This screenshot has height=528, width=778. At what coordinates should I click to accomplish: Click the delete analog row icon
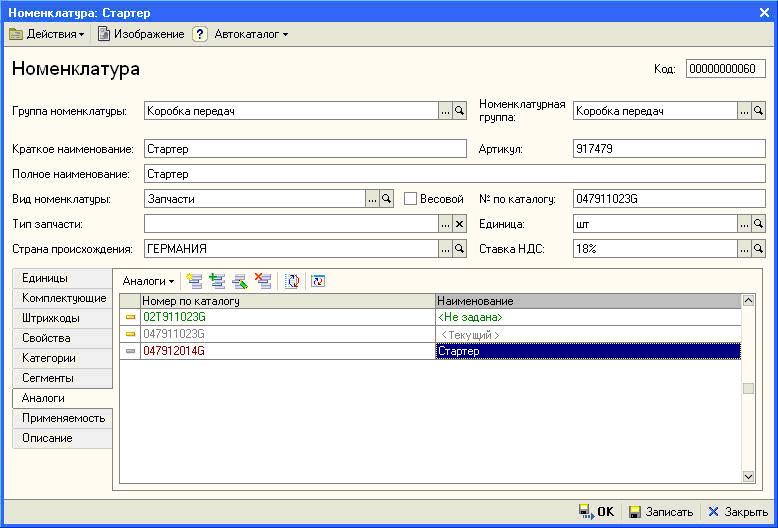coord(263,282)
